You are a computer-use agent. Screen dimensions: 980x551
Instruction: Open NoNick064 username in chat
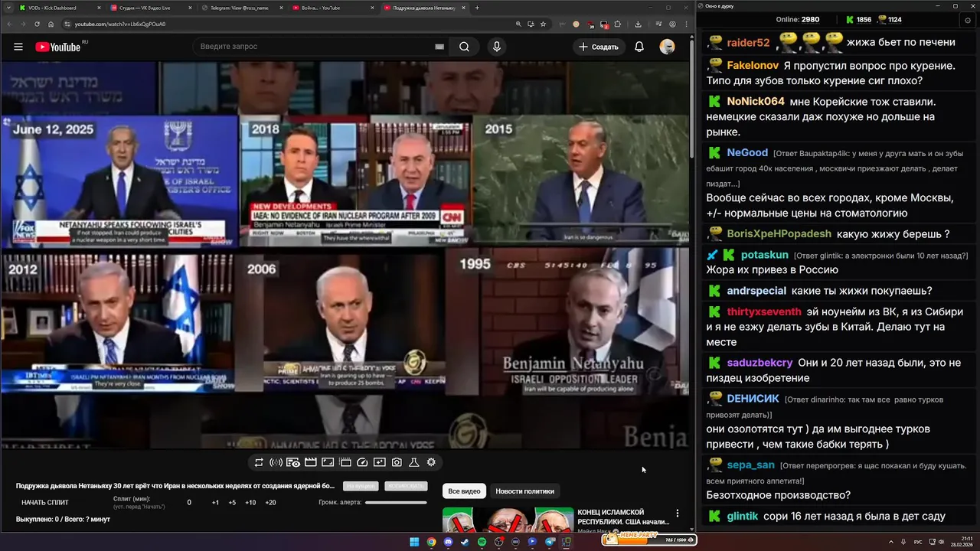tap(756, 102)
